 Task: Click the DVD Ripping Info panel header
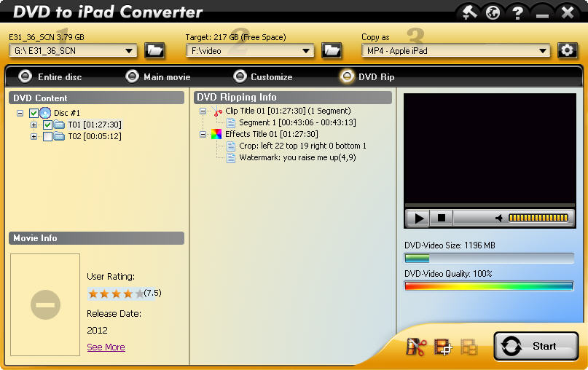293,97
